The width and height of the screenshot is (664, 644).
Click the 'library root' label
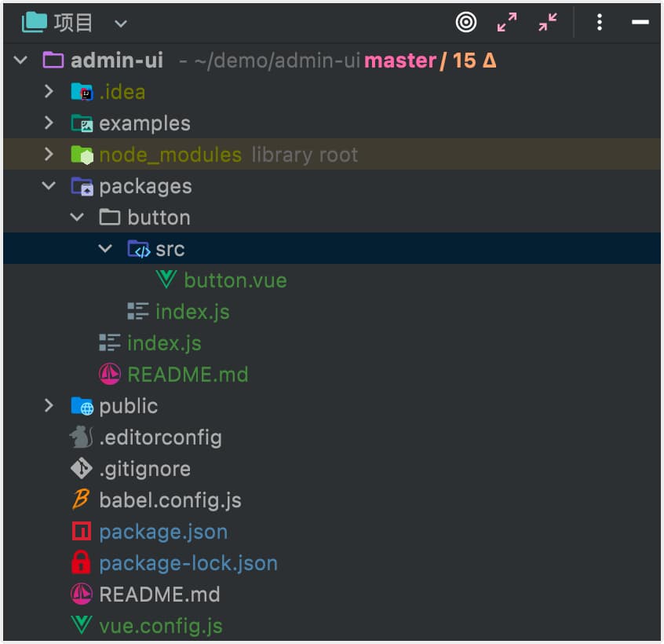(305, 155)
